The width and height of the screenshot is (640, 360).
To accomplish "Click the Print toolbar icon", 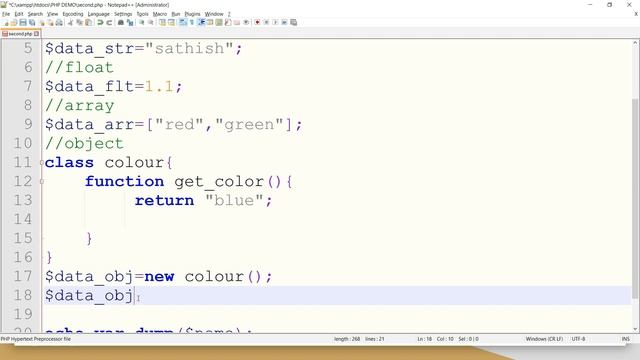I will click(x=59, y=22).
